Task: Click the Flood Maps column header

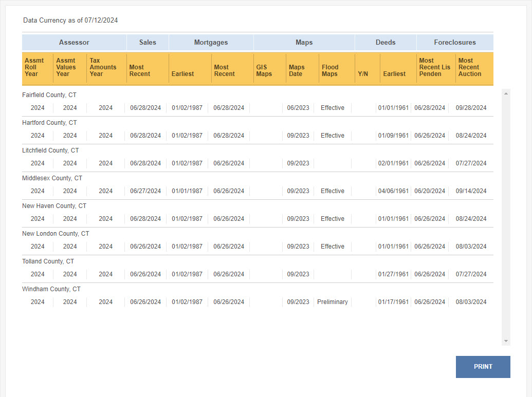Action: pyautogui.click(x=330, y=70)
